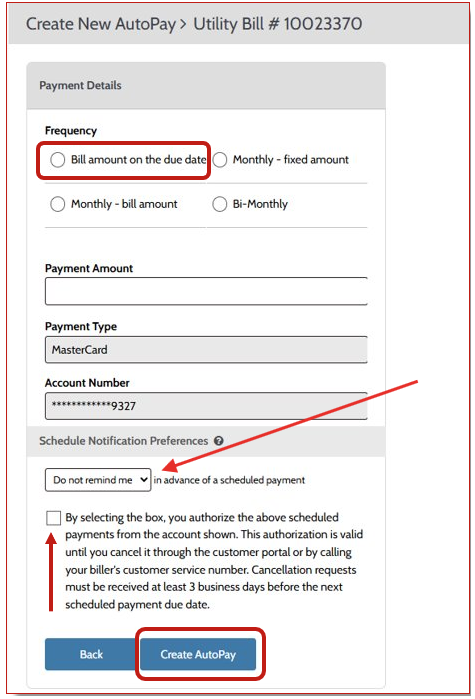Click the 'Bill amount on the due date' label
This screenshot has width=475, height=699.
tap(139, 160)
